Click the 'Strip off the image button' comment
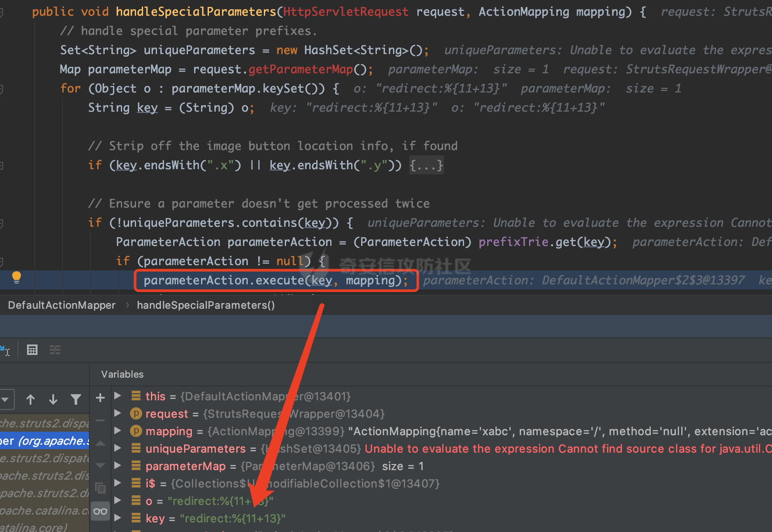Screen dimensions: 772x532 point(273,146)
